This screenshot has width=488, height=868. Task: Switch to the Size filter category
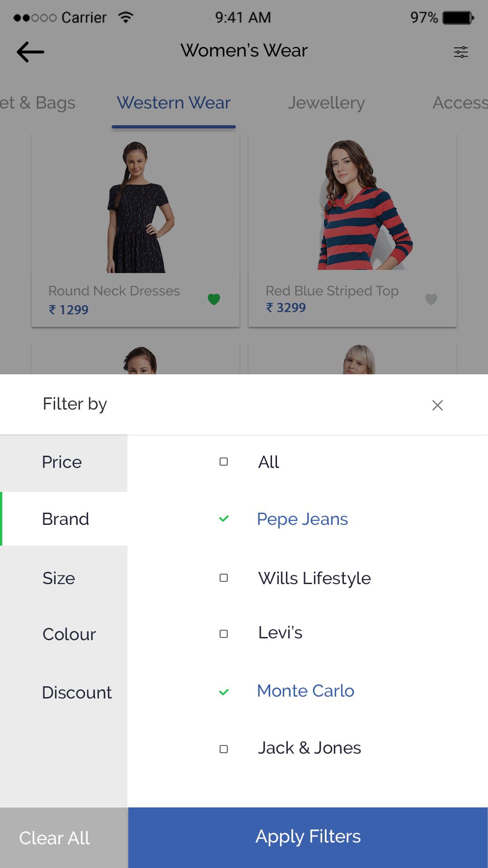coord(64,578)
